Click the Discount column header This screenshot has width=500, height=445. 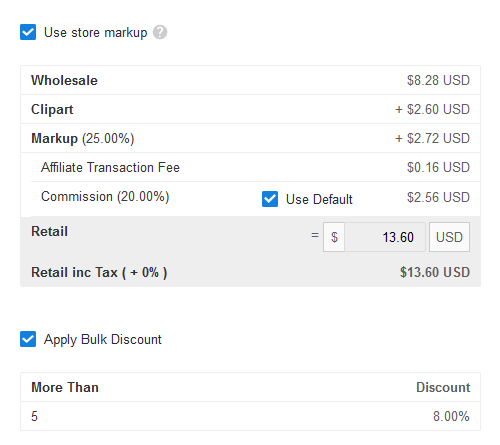[443, 387]
